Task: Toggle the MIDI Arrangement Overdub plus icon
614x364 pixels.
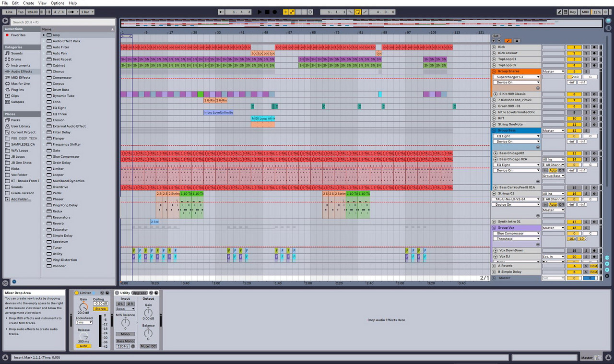Action: [x=286, y=12]
